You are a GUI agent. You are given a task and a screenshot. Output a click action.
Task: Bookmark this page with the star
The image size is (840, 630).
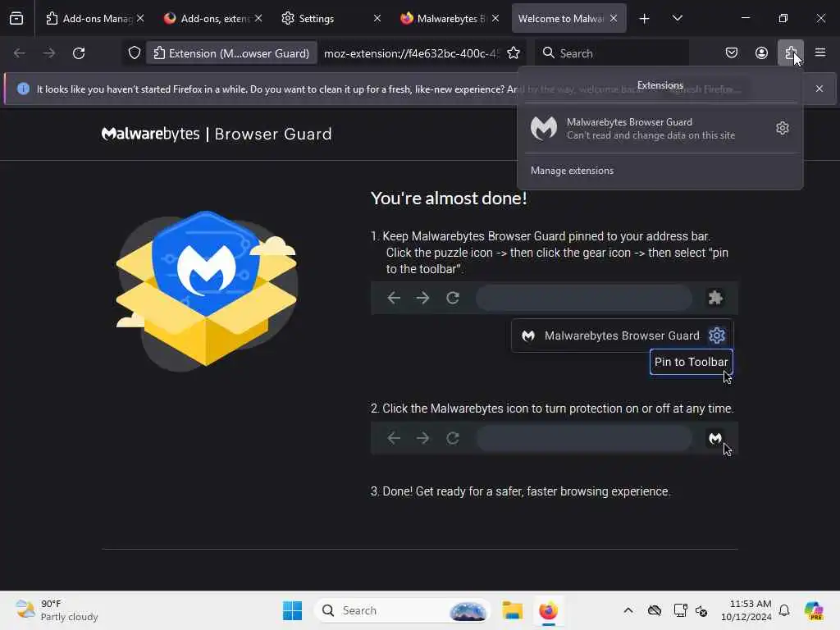(x=514, y=53)
